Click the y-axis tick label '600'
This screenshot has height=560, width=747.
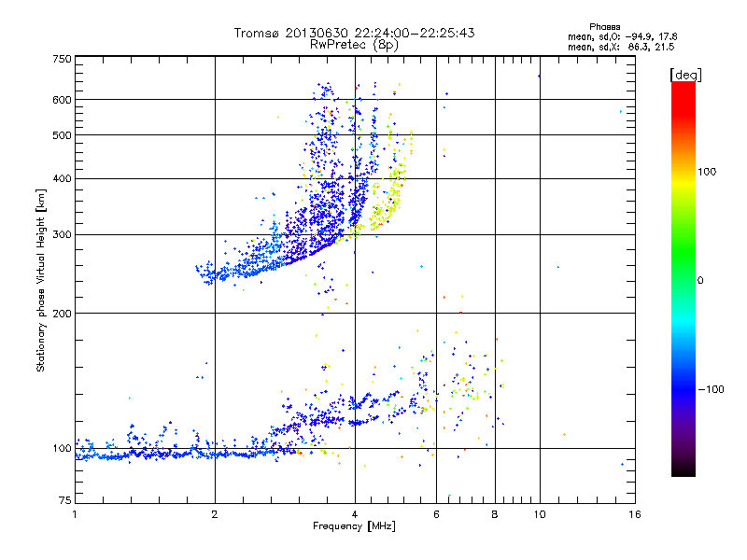tap(63, 100)
